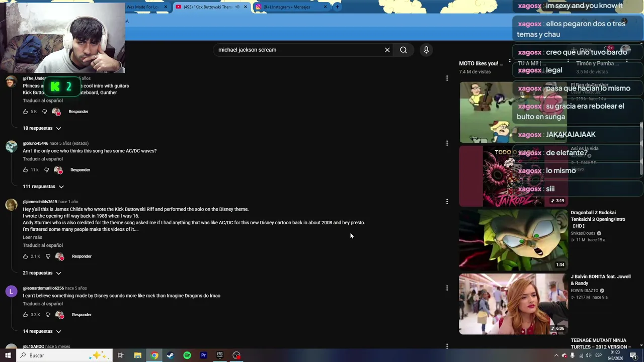Open File Explorer from the taskbar

click(137, 355)
